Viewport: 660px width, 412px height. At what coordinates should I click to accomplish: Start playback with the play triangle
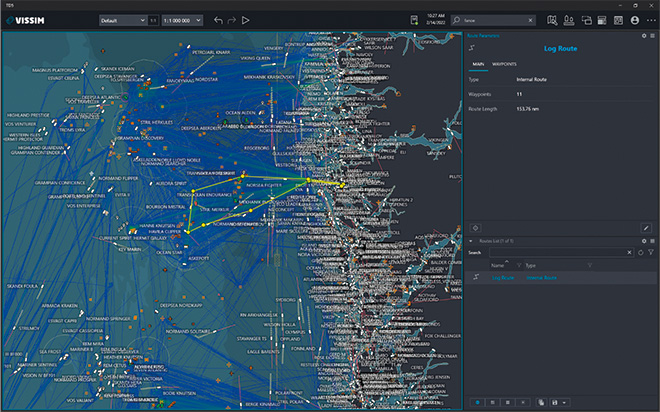coord(245,20)
